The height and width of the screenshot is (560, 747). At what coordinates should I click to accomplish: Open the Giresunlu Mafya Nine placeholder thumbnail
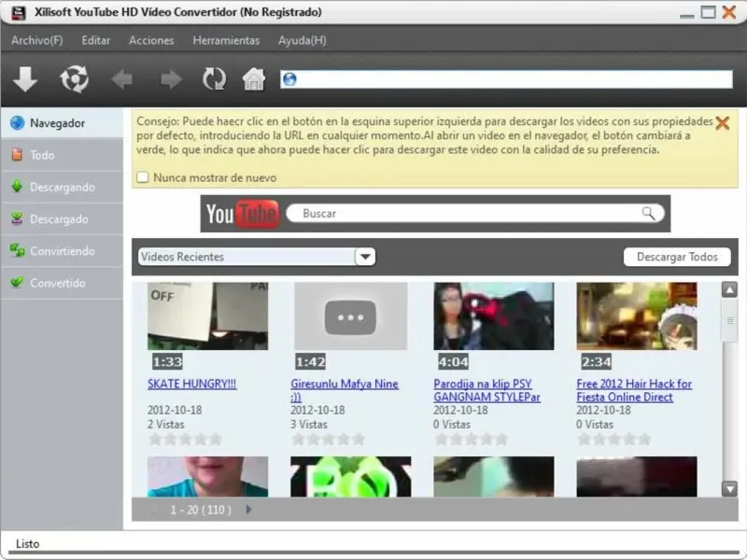[x=351, y=316]
